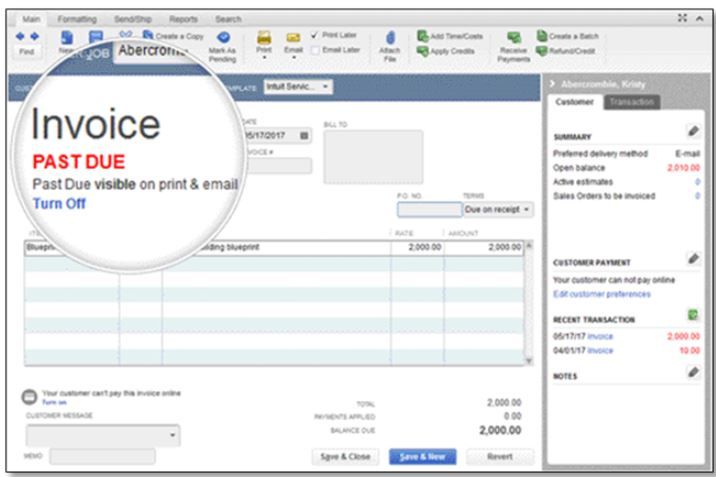
Task: Open the 05/17/17 Invoice link
Action: [x=600, y=336]
